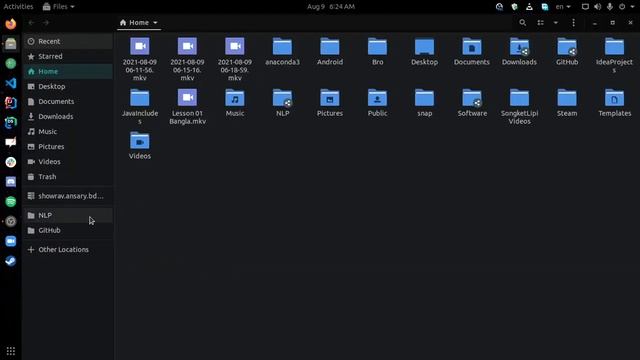Launch Visual Studio Code from the dock
Viewport: 640px width, 360px height.
(x=11, y=83)
